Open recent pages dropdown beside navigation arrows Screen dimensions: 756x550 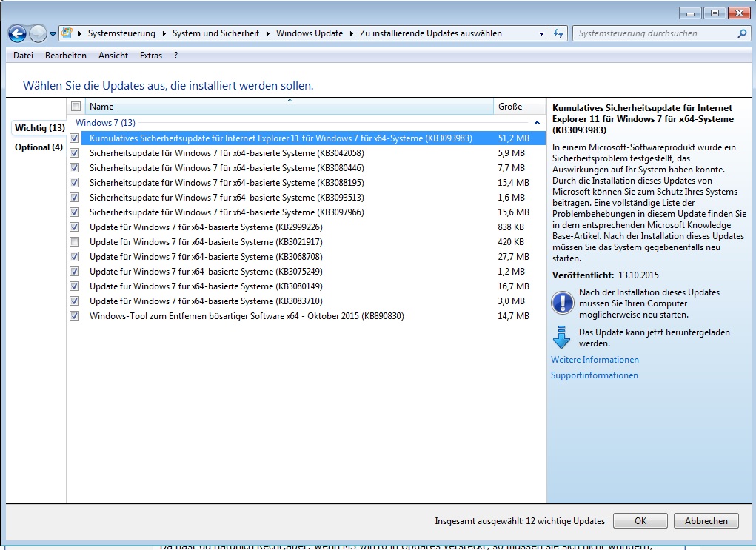tap(53, 34)
